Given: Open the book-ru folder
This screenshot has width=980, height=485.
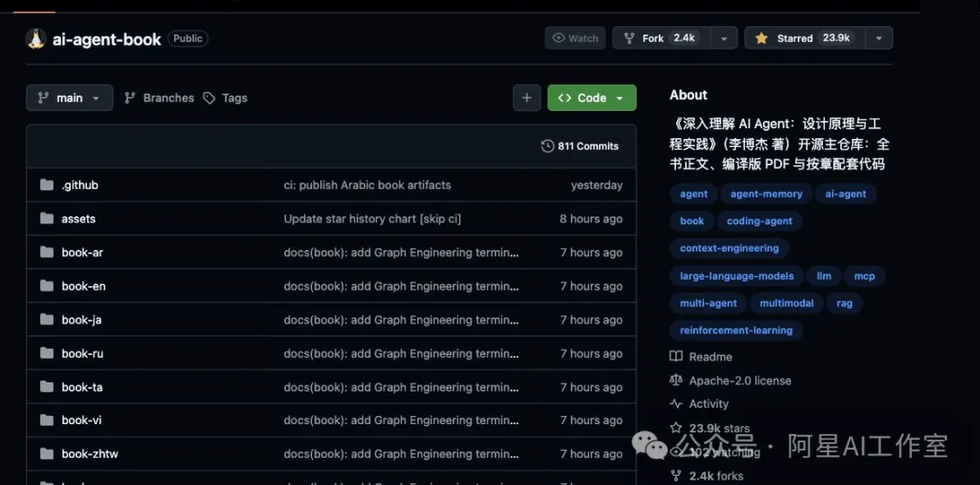Looking at the screenshot, I should pyautogui.click(x=83, y=353).
